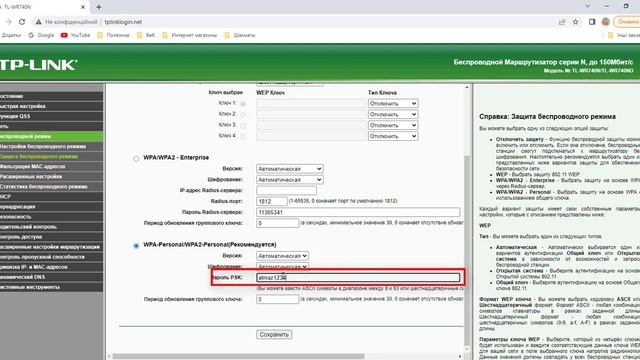The height and width of the screenshot is (360, 640).
Task: Open key type dropdown for Ключ 4
Action: (x=393, y=136)
